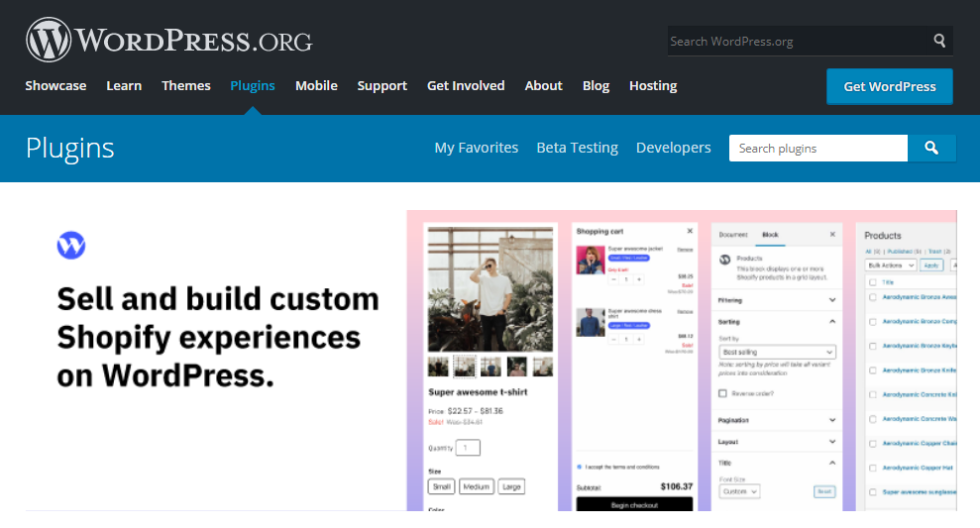The width and height of the screenshot is (980, 528).
Task: Remove Super awesome jacket from cart
Action: 685,250
